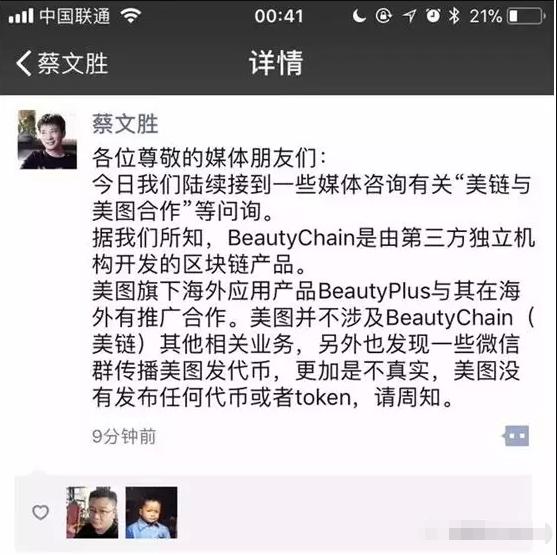Go back to 蔡文胜 profile label
The image size is (557, 555).
coord(73,64)
